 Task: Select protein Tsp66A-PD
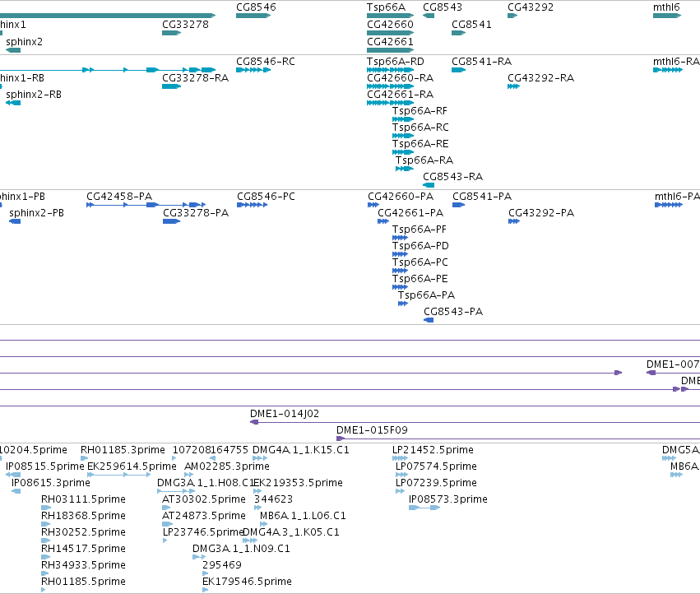point(400,254)
